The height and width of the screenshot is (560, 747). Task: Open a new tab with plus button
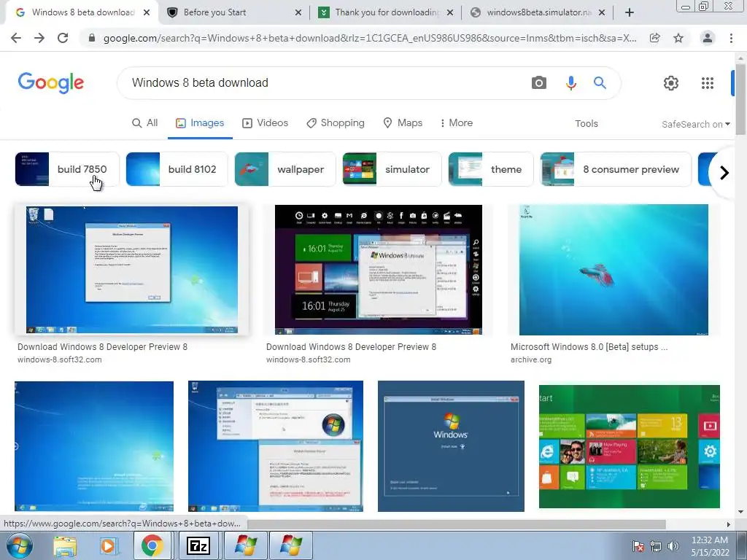[x=630, y=12]
